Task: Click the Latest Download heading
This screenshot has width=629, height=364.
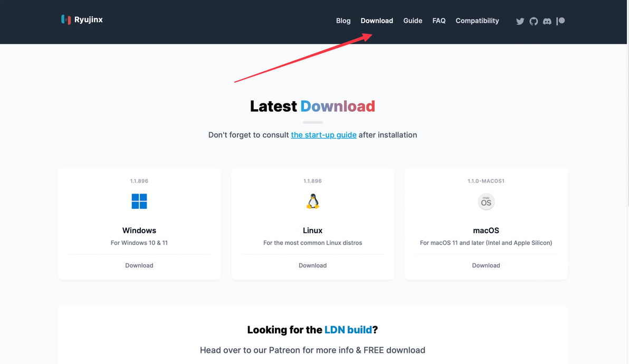Action: coord(312,106)
